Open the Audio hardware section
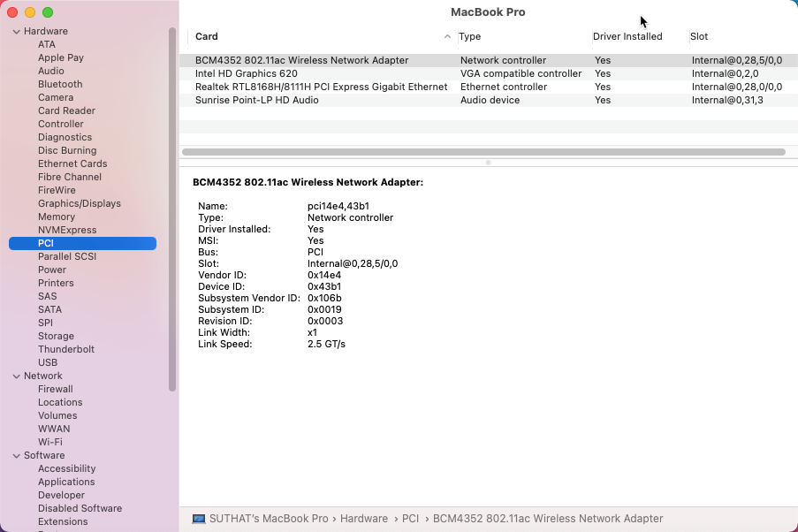The height and width of the screenshot is (532, 798). [51, 71]
